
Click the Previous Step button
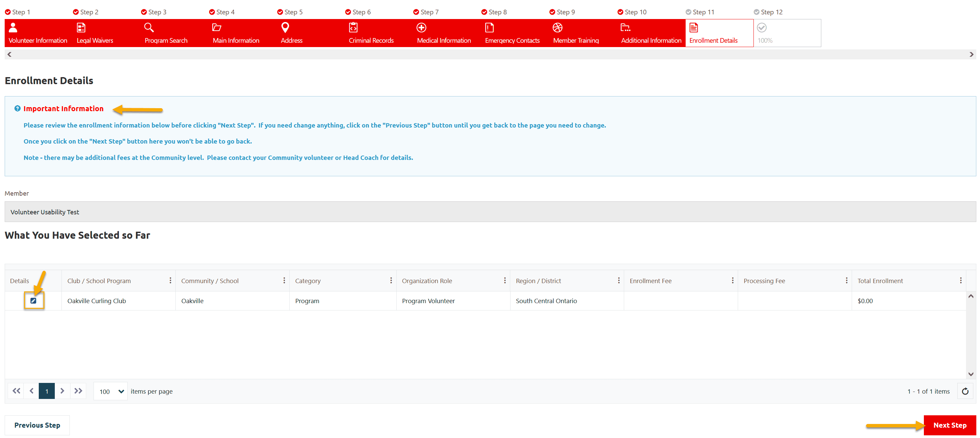[37, 425]
